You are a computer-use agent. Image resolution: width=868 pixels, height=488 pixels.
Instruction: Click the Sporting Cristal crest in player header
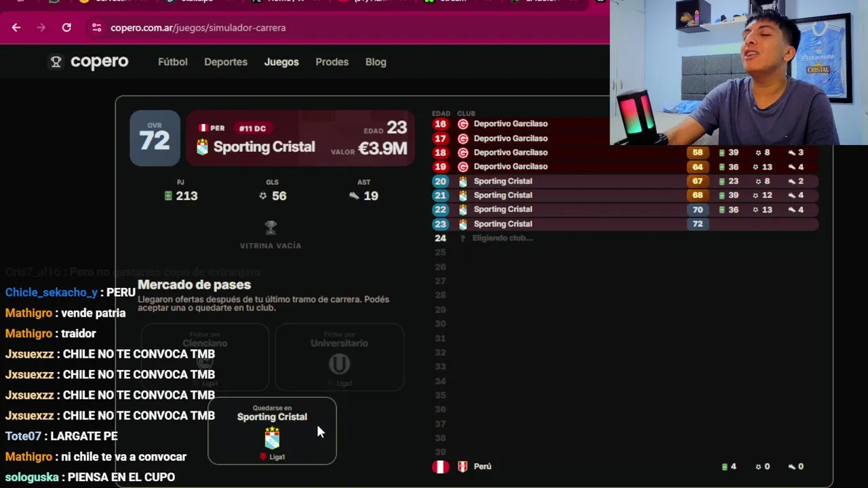[x=202, y=147]
